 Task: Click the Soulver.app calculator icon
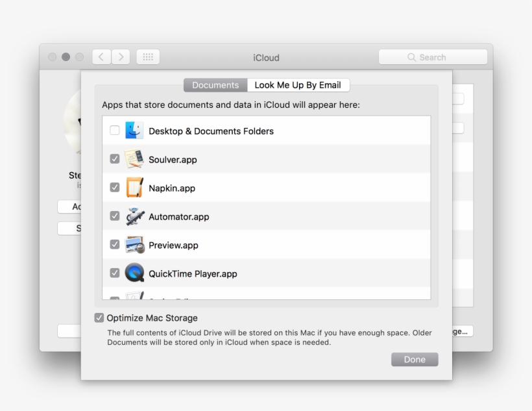point(136,158)
